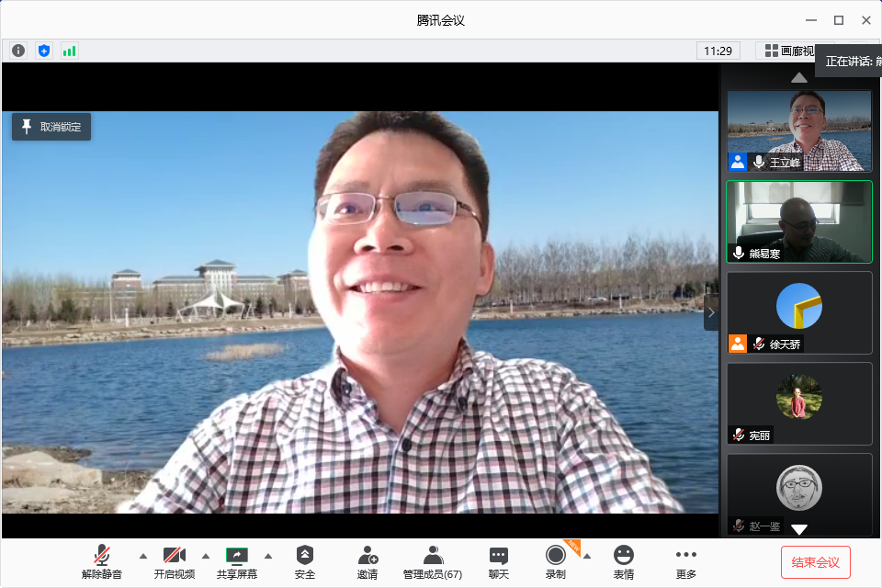Screen dimensions: 882x588
Task: Select 熊易寒's video thumbnail
Action: click(x=798, y=221)
